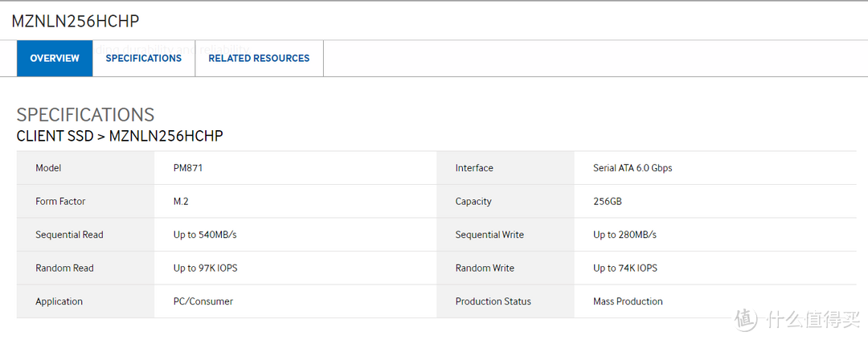Select the Up to 97K IOPS value

[x=206, y=268]
